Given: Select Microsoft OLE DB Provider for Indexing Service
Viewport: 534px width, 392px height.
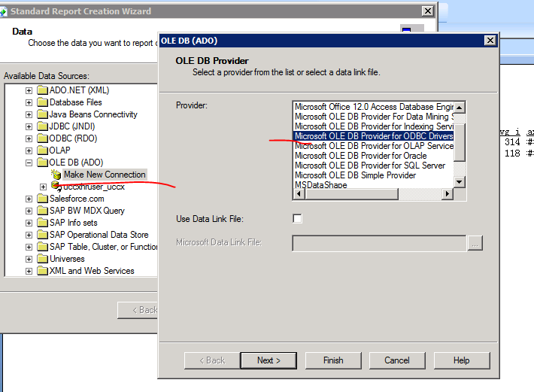Looking at the screenshot, I should point(374,126).
